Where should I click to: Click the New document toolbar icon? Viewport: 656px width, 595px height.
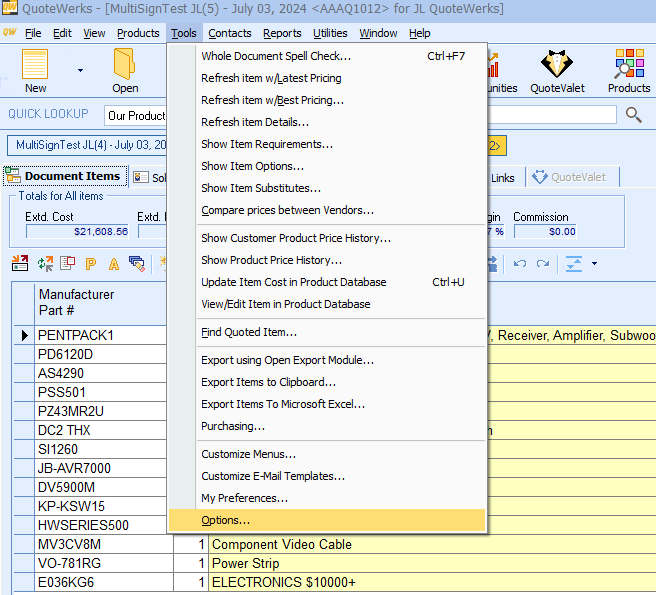(x=35, y=64)
